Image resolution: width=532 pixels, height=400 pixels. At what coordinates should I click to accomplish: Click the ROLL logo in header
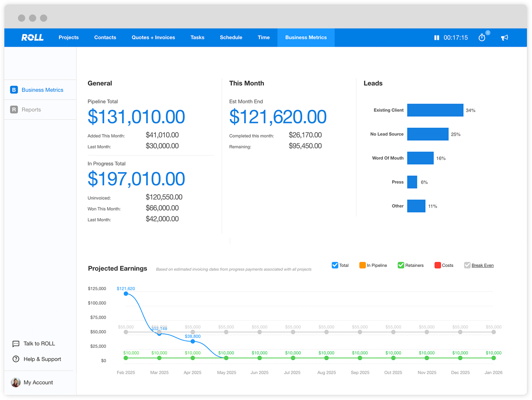pyautogui.click(x=32, y=37)
